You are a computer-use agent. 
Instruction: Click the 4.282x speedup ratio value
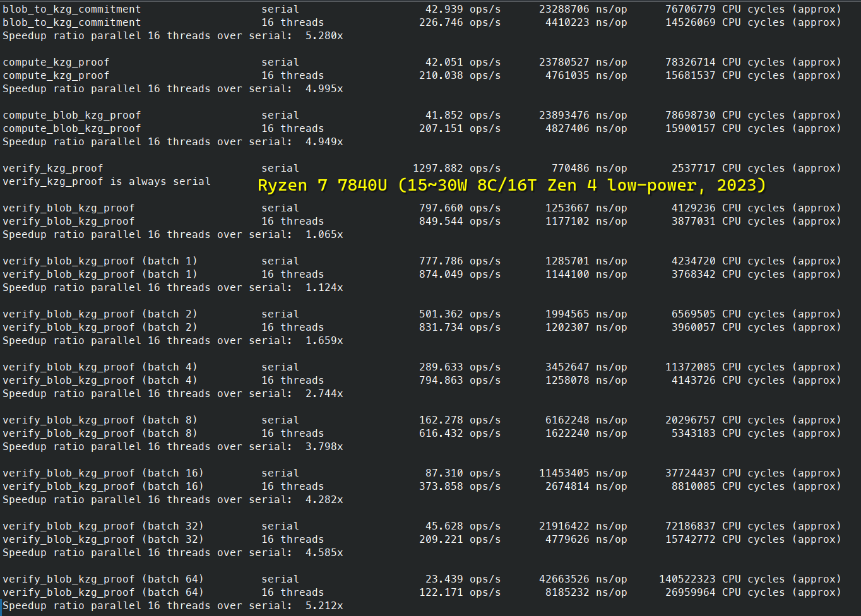tap(324, 500)
